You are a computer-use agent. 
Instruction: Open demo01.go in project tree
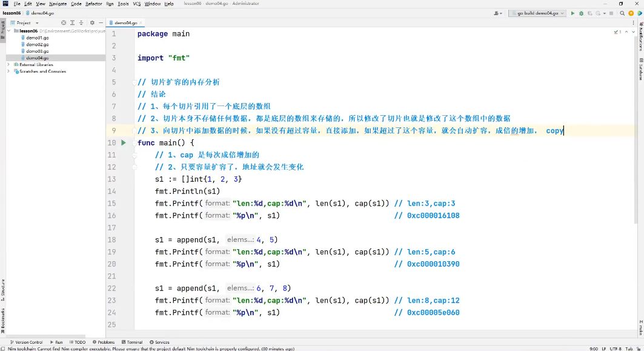38,38
